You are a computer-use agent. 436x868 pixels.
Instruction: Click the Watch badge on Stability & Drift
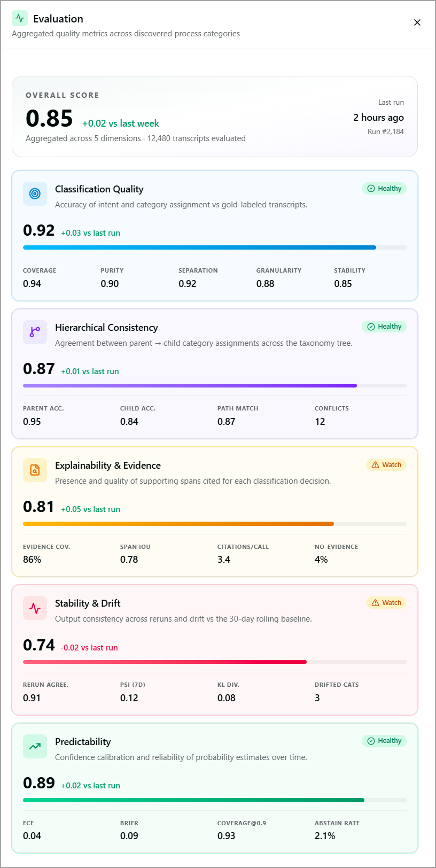pos(386,603)
